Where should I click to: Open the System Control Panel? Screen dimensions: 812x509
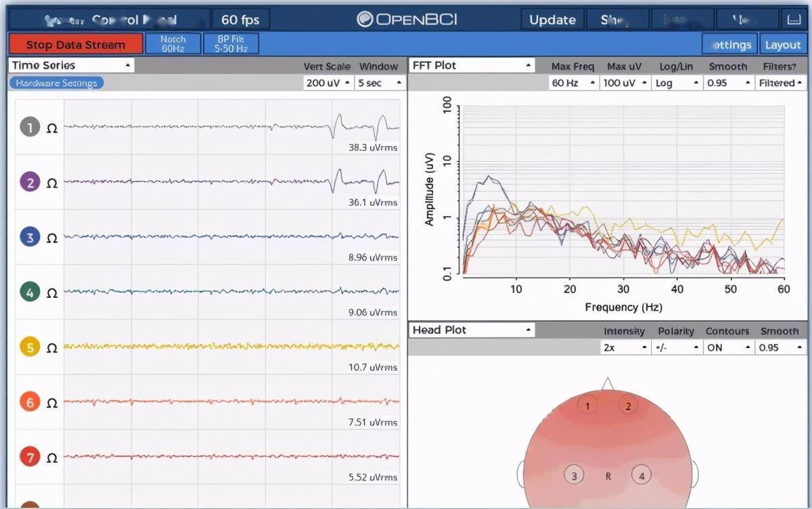tap(110, 20)
